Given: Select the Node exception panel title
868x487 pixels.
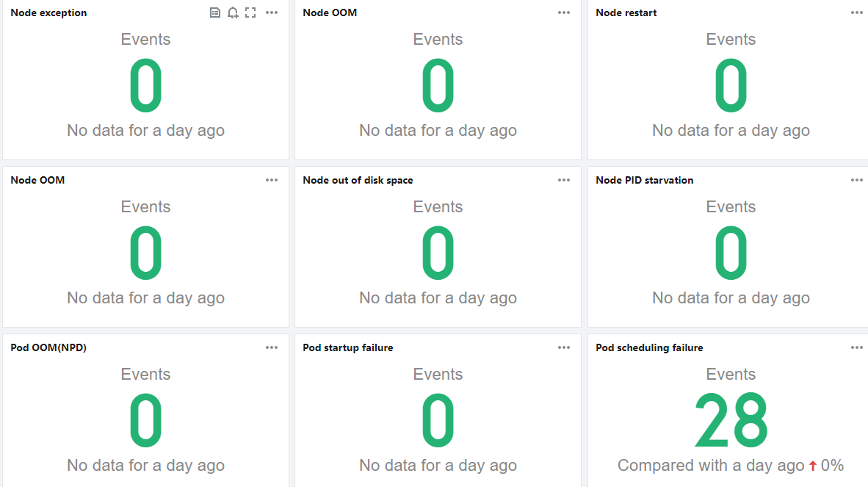Looking at the screenshot, I should pyautogui.click(x=48, y=12).
